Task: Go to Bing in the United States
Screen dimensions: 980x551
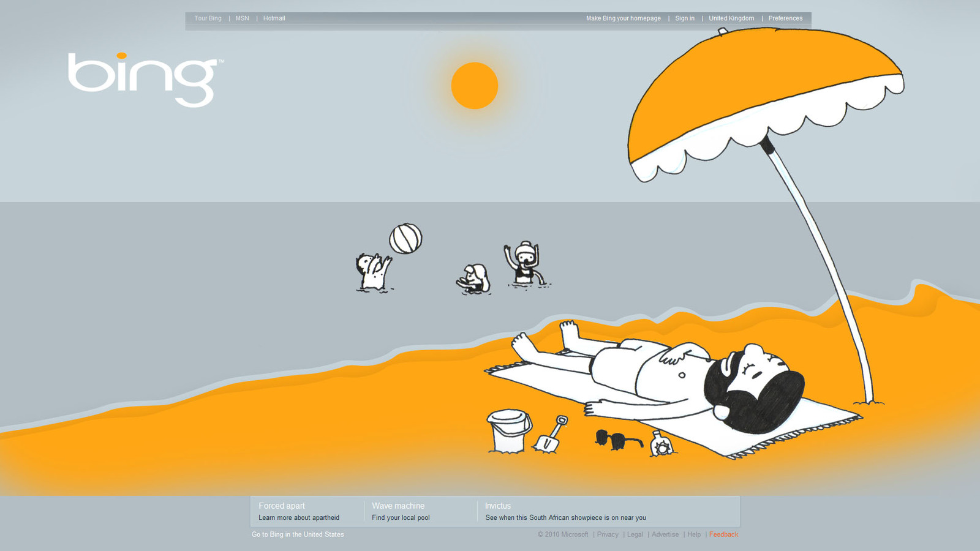Action: 298,534
